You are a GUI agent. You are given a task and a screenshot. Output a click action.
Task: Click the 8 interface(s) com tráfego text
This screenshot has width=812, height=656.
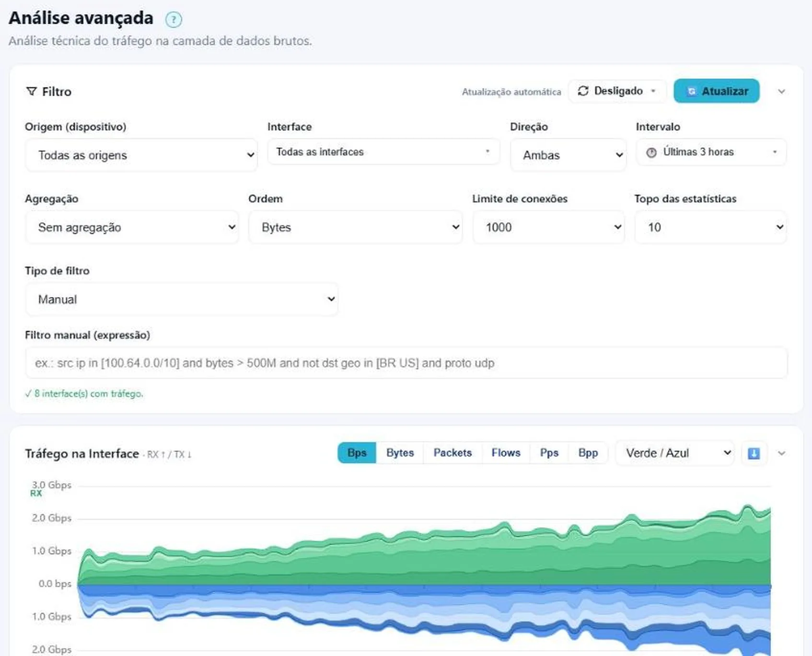click(84, 394)
